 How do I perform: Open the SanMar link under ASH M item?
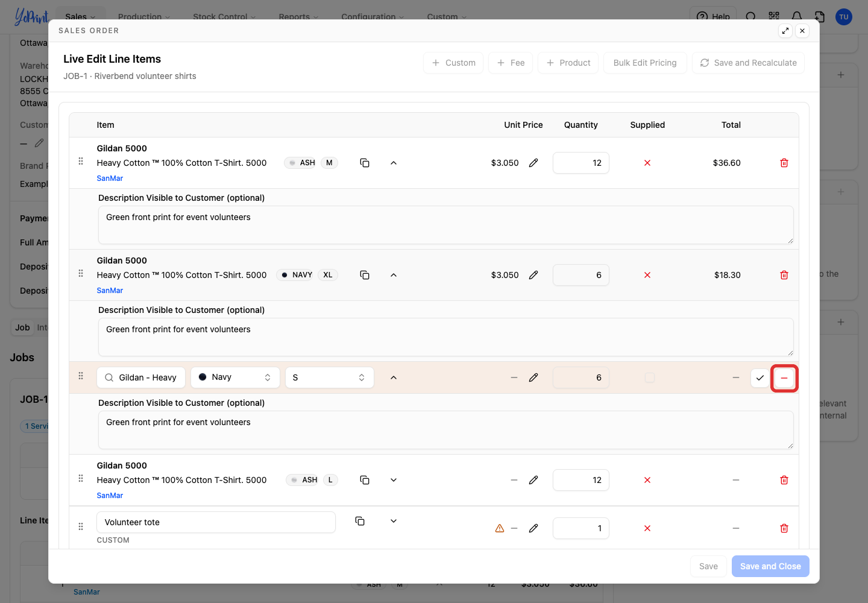click(110, 178)
